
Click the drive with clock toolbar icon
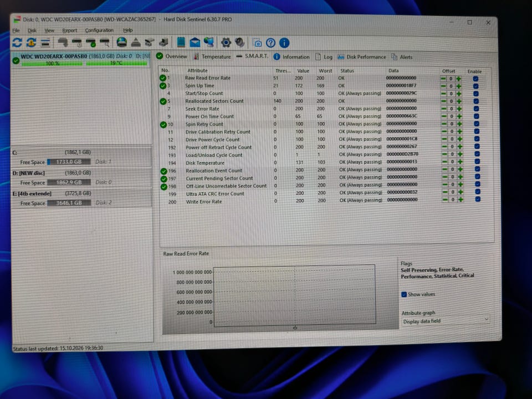[x=76, y=43]
